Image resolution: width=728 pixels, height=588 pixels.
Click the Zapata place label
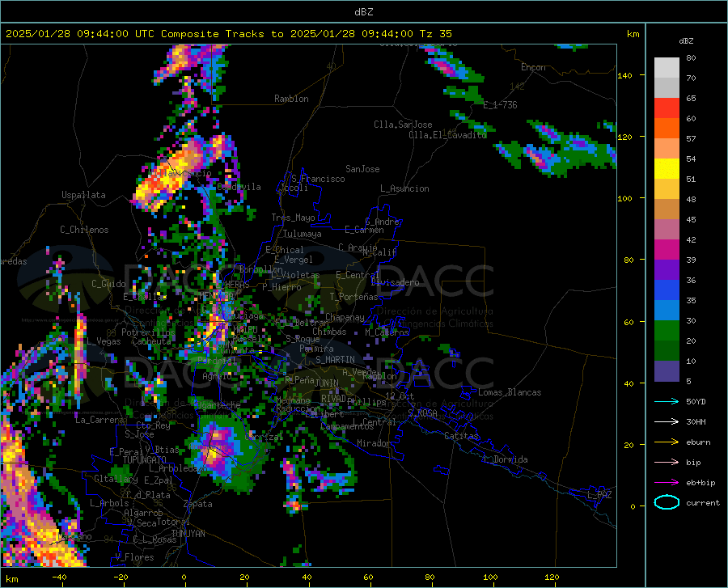pyautogui.click(x=198, y=504)
